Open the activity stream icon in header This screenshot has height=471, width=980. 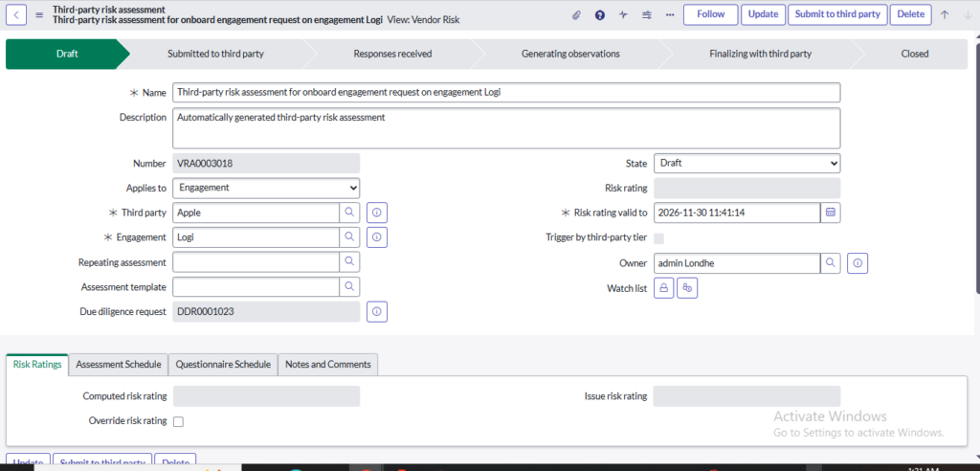624,14
